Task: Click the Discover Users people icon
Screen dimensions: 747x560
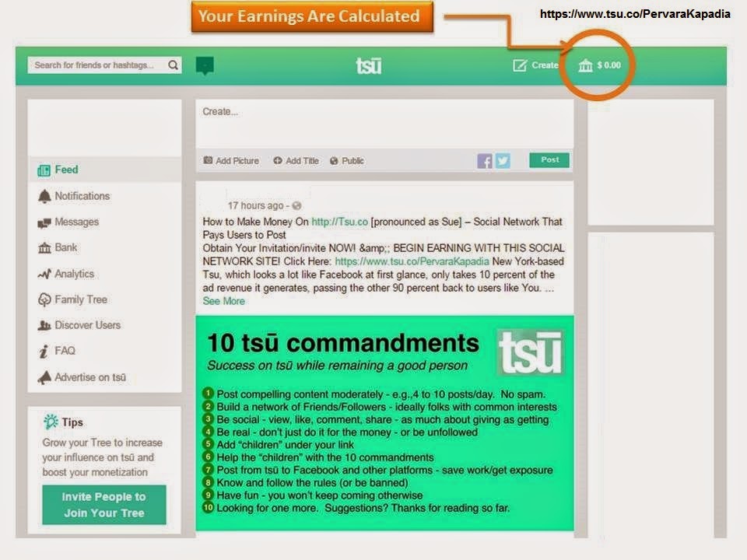Action: click(x=44, y=325)
